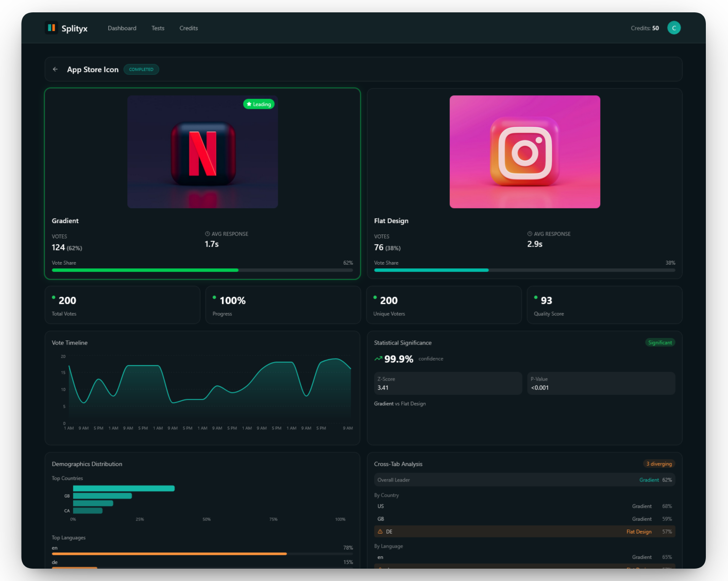Viewport: 728px width, 581px height.
Task: Click the COMPLETED badge
Action: pyautogui.click(x=141, y=69)
